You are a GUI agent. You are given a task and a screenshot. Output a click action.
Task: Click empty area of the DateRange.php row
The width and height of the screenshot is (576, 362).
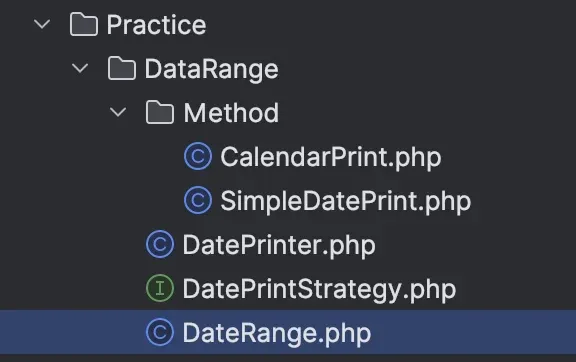[474, 332]
